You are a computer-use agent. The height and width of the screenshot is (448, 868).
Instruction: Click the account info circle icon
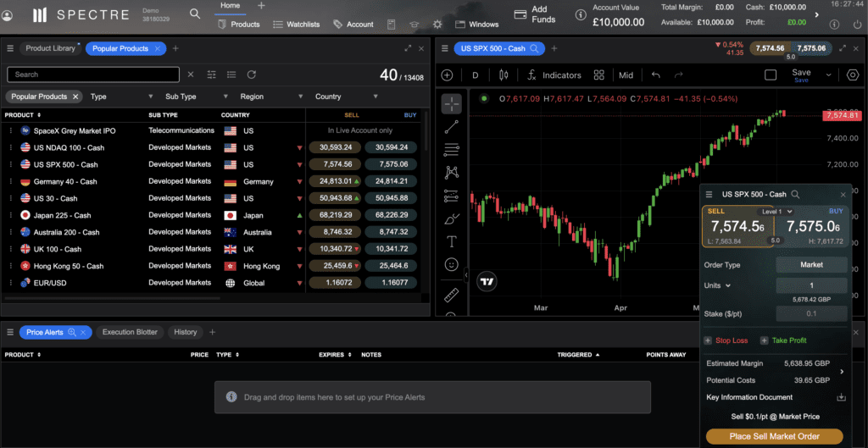580,15
